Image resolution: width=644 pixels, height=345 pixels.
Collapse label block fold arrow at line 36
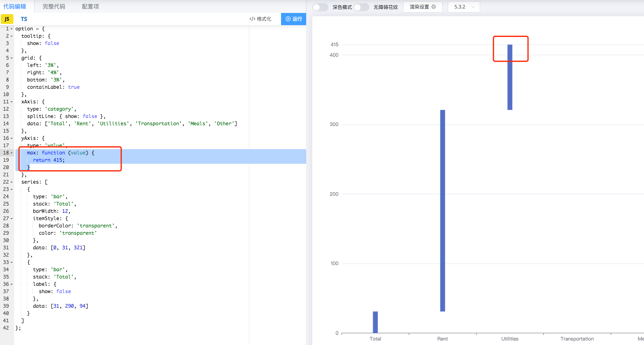(x=12, y=284)
